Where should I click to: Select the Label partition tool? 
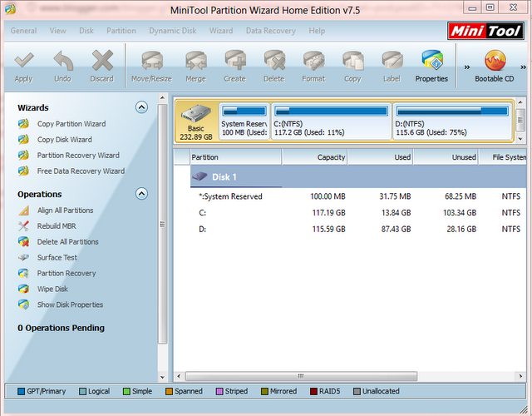pyautogui.click(x=392, y=67)
